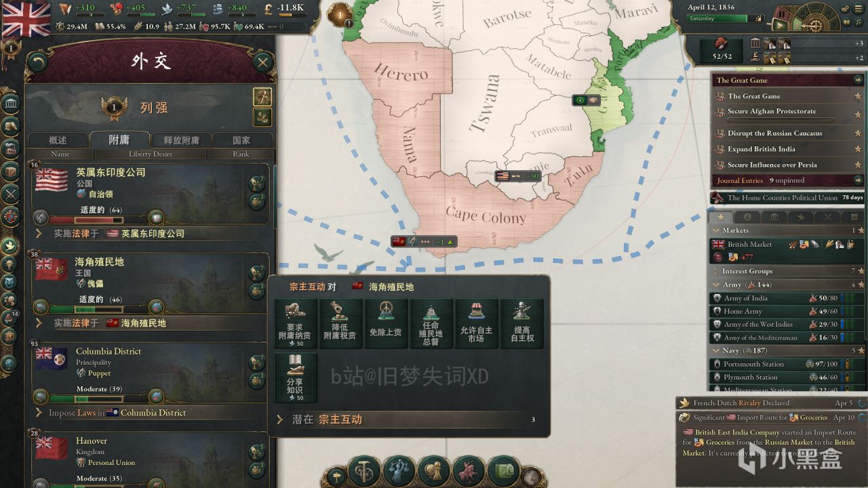Click the 分享知识 book action icon
Image resolution: width=868 pixels, height=488 pixels.
[x=295, y=378]
